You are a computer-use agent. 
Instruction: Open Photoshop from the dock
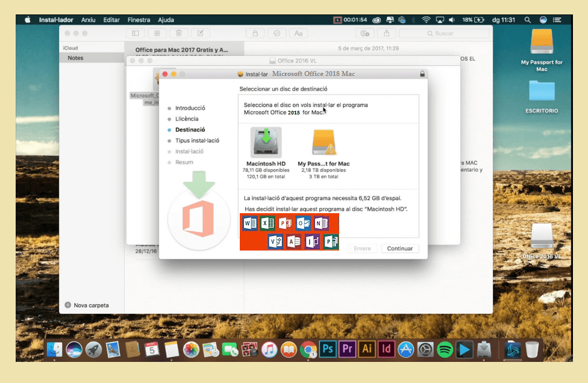328,349
